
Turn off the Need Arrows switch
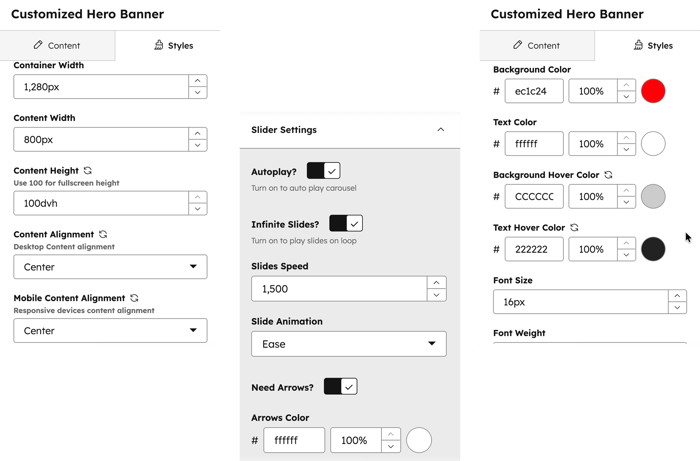340,386
